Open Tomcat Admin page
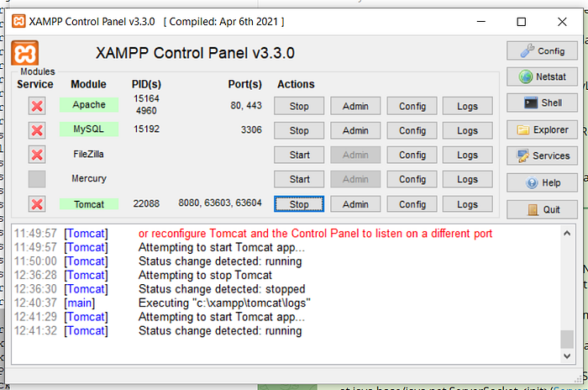This screenshot has width=588, height=390. coord(355,204)
